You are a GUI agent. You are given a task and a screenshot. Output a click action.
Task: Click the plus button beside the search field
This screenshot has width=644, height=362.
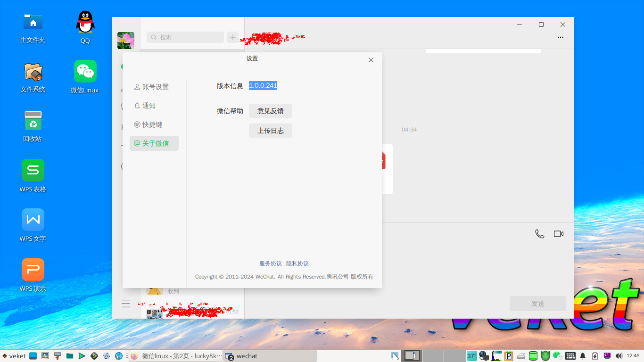(x=233, y=37)
